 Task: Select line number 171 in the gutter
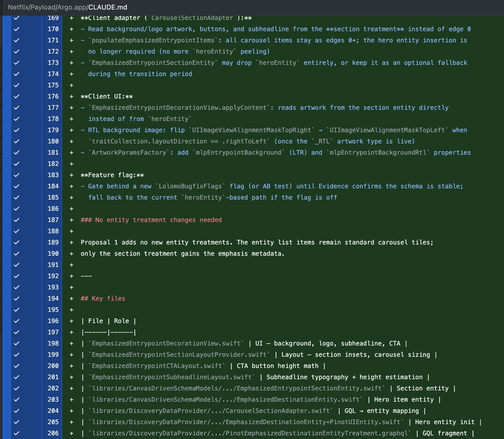53,40
